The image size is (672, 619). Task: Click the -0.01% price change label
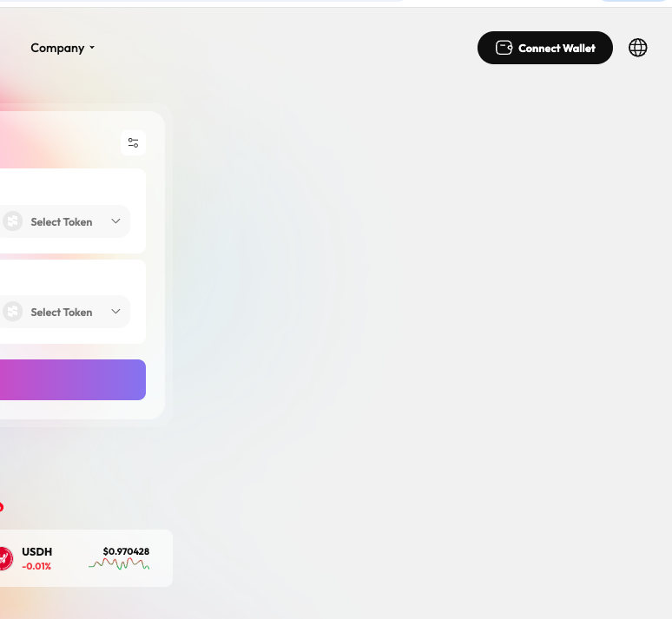pyautogui.click(x=36, y=566)
